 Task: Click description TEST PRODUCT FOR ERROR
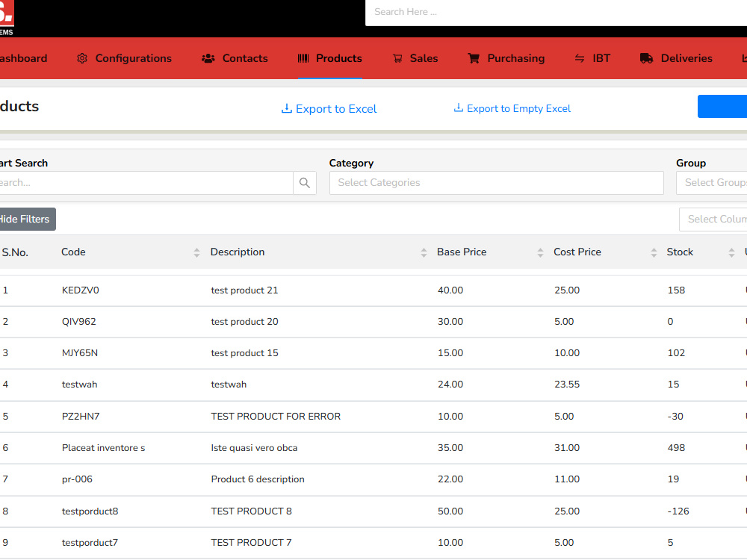click(x=276, y=416)
